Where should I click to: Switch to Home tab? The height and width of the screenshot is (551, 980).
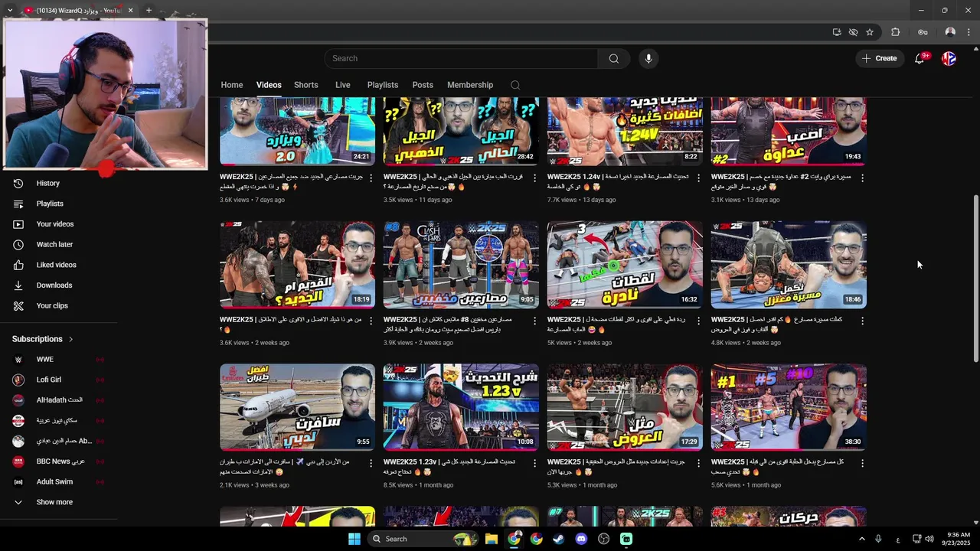point(232,85)
